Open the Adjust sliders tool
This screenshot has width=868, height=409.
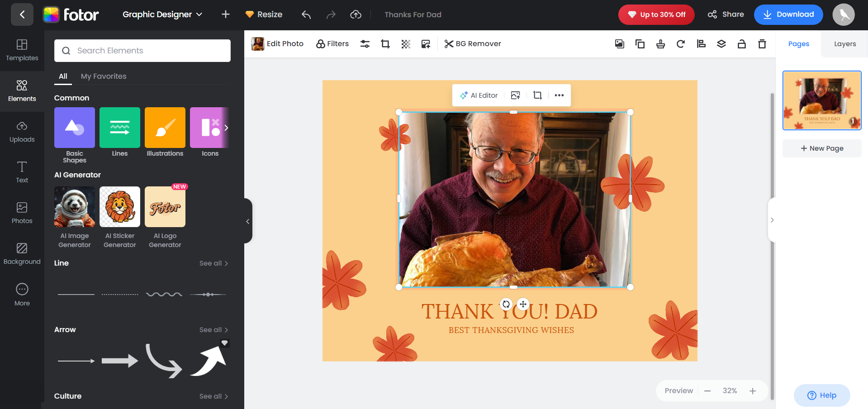click(365, 44)
